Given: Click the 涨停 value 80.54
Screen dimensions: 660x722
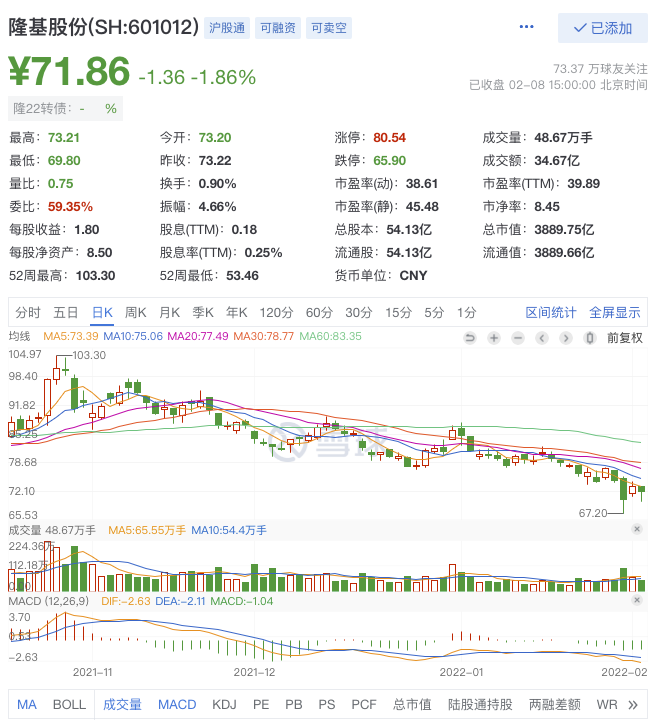Looking at the screenshot, I should pos(389,138).
